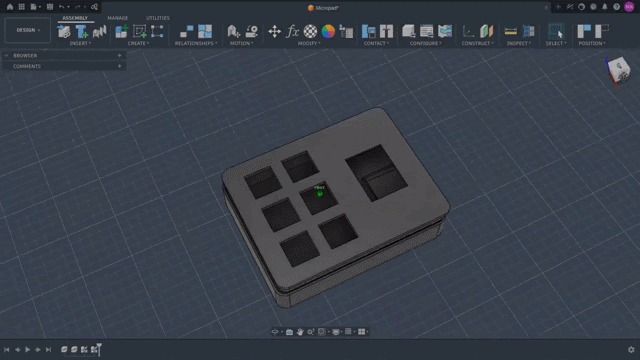640x360 pixels.
Task: Click the Save icon
Action: click(50, 7)
